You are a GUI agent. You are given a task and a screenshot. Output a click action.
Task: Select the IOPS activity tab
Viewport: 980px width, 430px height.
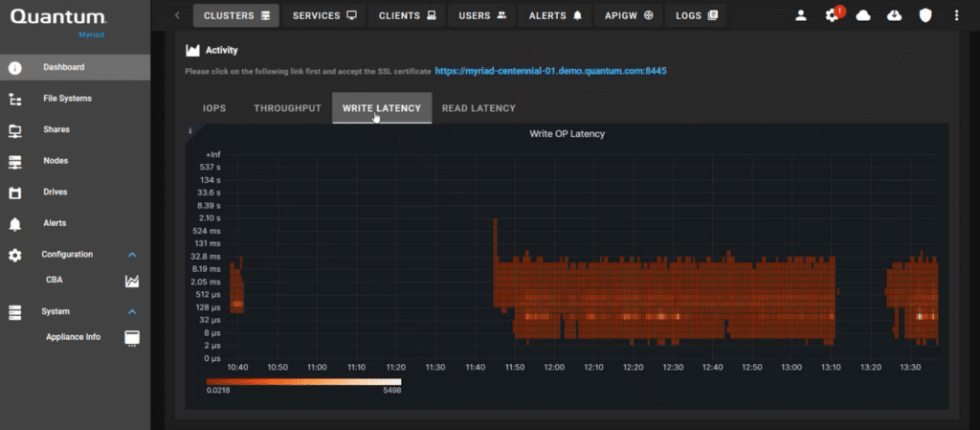[214, 108]
